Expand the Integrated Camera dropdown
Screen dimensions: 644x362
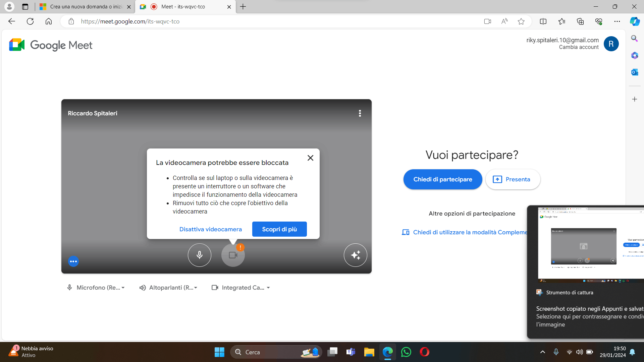click(241, 288)
